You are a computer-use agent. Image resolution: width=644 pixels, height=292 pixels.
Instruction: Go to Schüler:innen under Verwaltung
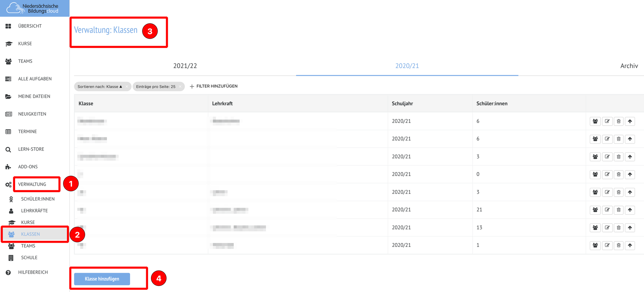click(38, 199)
